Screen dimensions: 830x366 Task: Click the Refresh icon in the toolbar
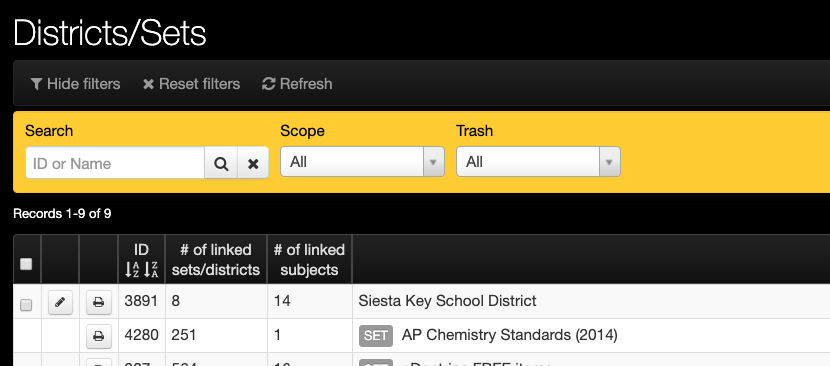click(269, 84)
